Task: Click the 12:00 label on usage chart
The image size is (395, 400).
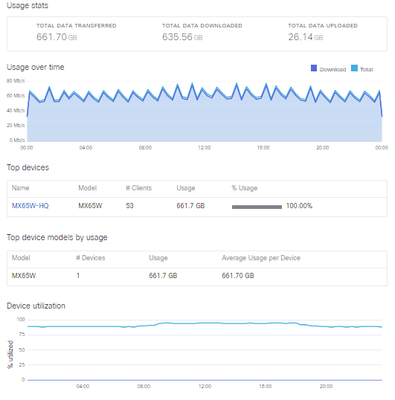Action: [x=204, y=148]
